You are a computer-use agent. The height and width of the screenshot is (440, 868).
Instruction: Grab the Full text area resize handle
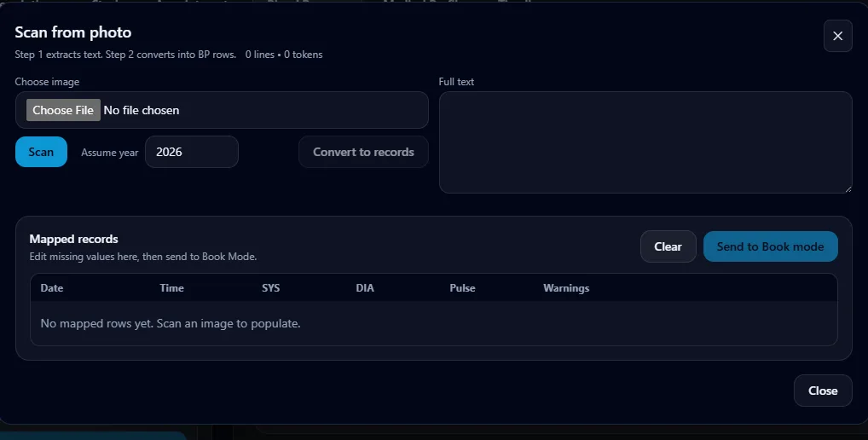tap(847, 188)
